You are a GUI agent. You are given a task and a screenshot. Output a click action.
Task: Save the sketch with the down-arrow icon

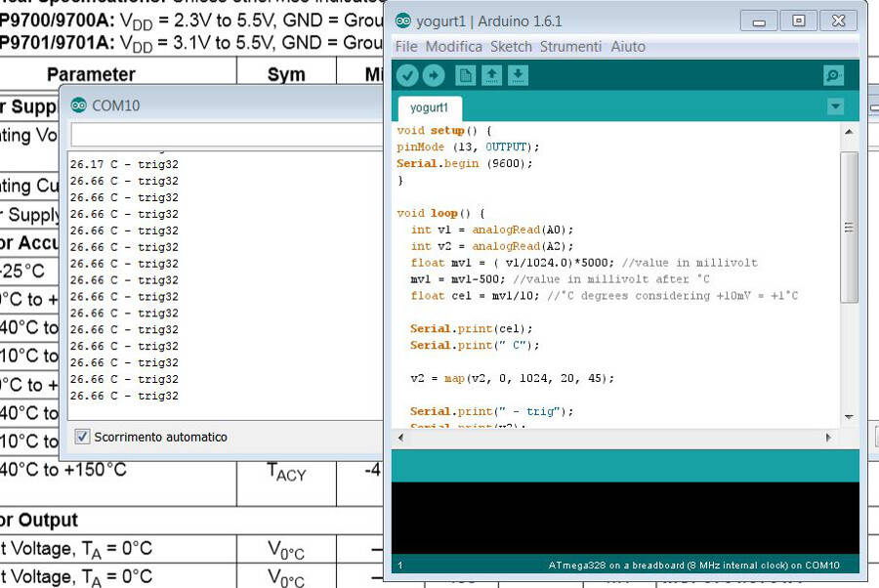[x=518, y=75]
